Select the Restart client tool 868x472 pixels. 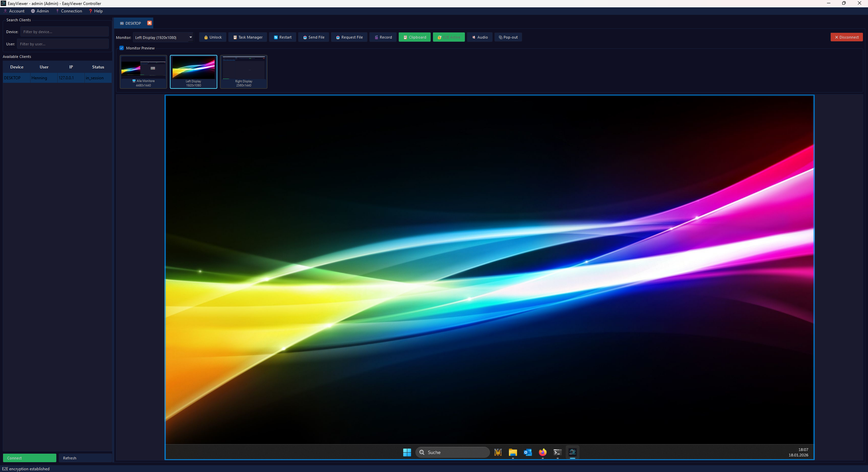(282, 37)
